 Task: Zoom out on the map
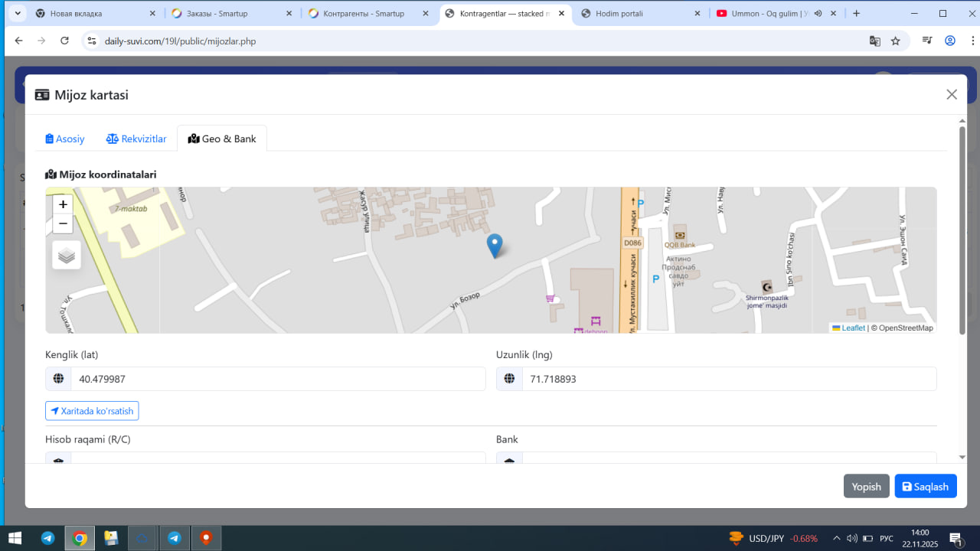point(63,223)
